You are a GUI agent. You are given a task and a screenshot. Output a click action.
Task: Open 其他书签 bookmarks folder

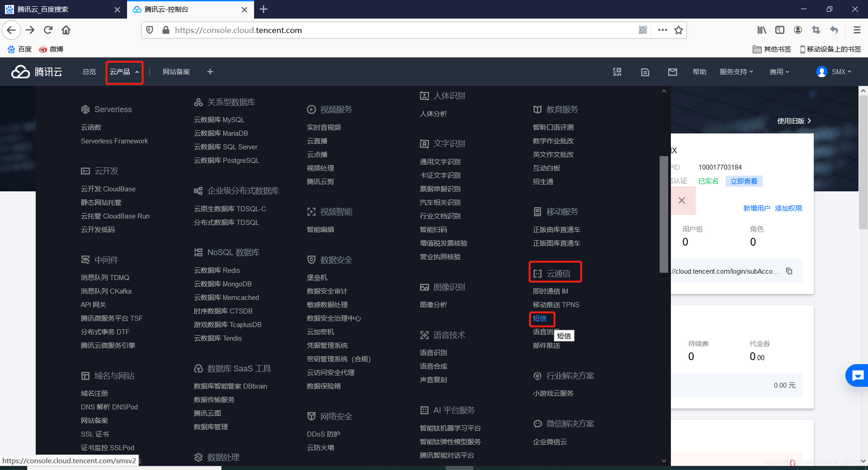(772, 49)
